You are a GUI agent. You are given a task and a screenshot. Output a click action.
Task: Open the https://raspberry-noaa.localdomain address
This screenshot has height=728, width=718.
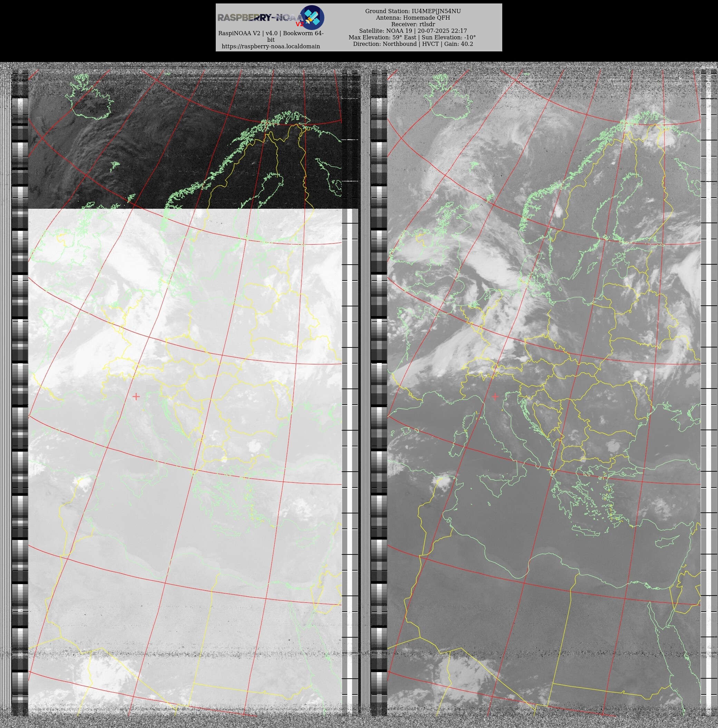(271, 46)
